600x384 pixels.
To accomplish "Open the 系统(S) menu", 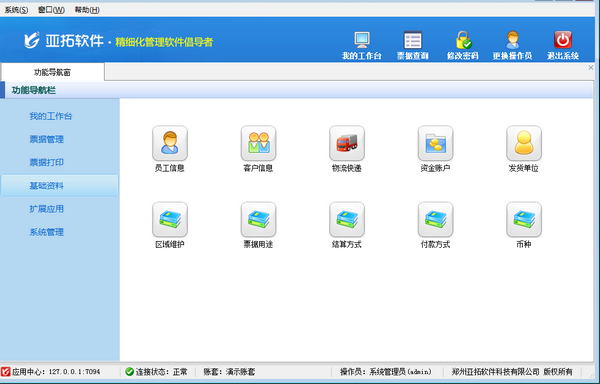I will click(16, 10).
